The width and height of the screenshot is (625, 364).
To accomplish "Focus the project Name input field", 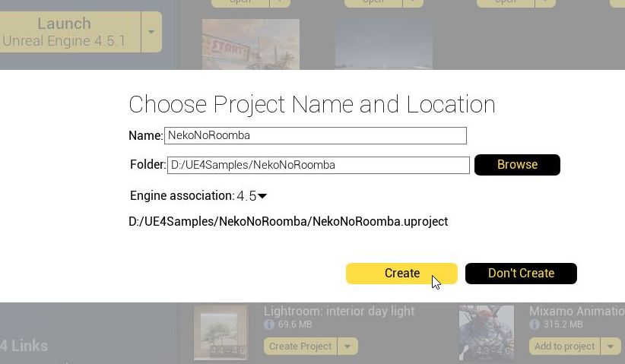I will click(x=316, y=135).
